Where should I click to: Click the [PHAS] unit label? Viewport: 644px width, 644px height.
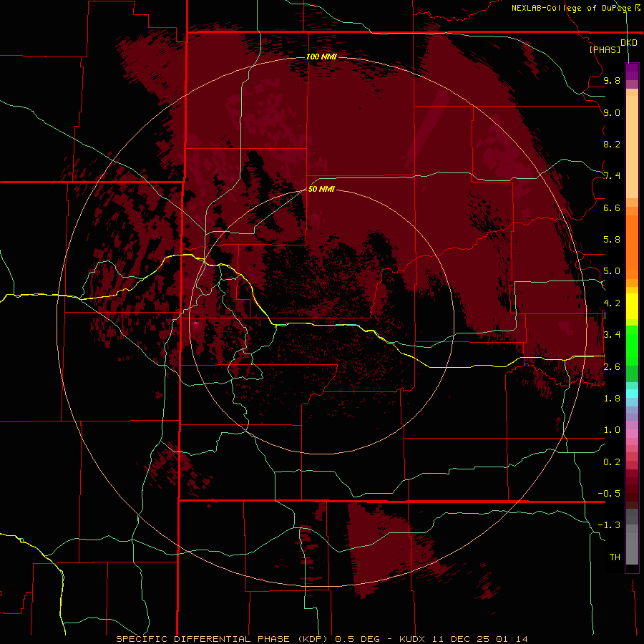pos(605,49)
